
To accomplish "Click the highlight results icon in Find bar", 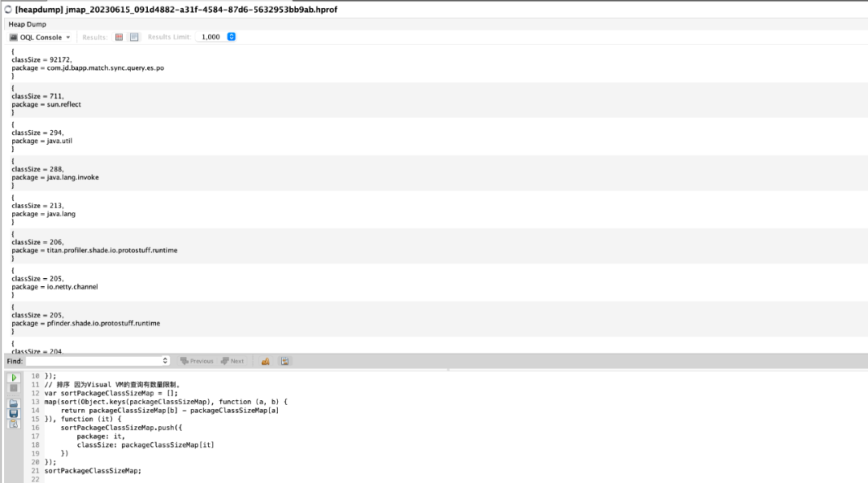I will tap(266, 362).
